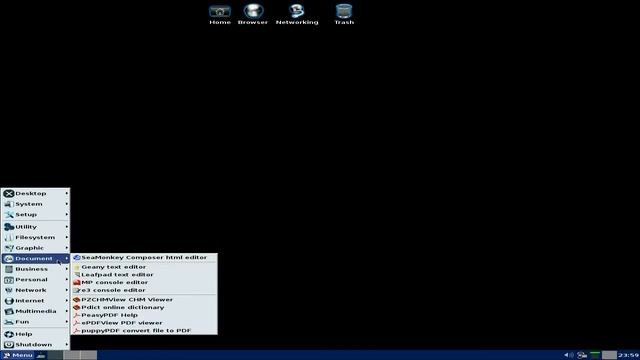Screen dimensions: 640x360
Task: Launch MP console editor
Action: tap(144, 282)
